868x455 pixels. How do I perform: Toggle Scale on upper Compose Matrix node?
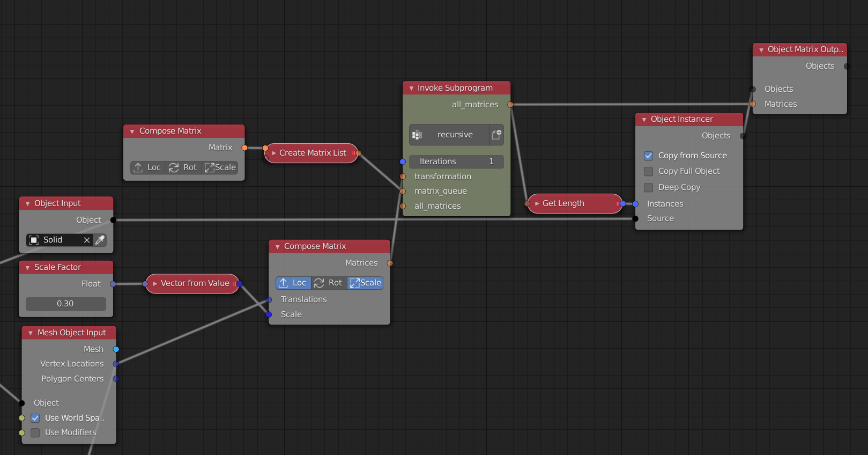click(220, 167)
